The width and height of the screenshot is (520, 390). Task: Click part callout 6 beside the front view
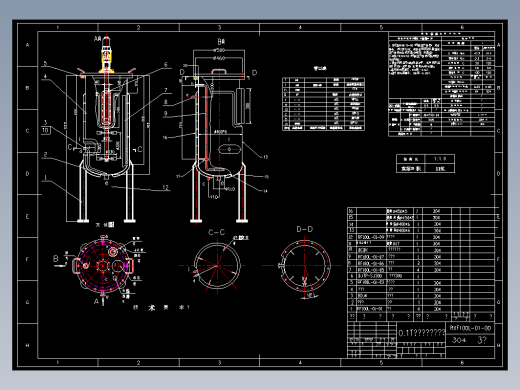pos(166,64)
